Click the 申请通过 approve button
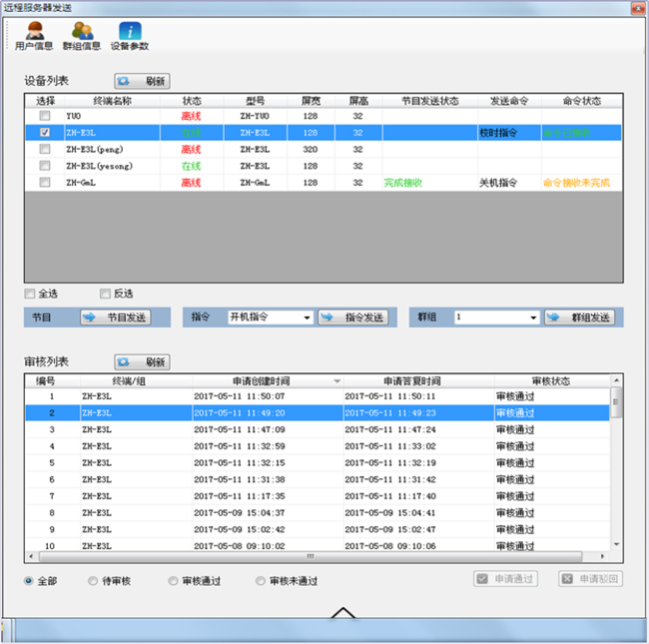649x644 pixels. 506,579
